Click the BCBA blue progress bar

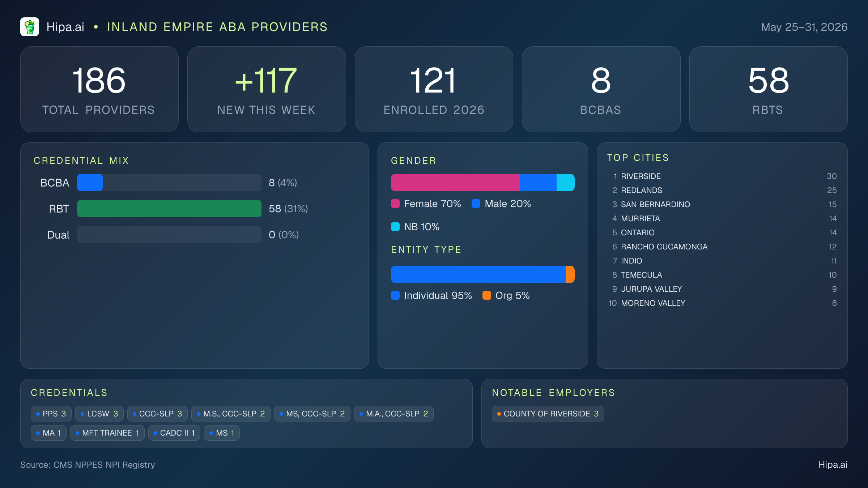click(90, 183)
